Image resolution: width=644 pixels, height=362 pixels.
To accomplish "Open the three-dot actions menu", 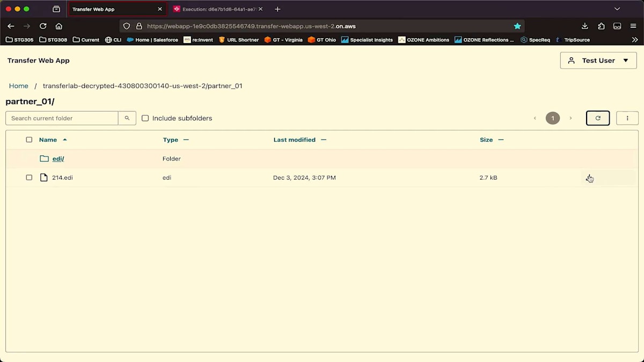I will pyautogui.click(x=627, y=118).
